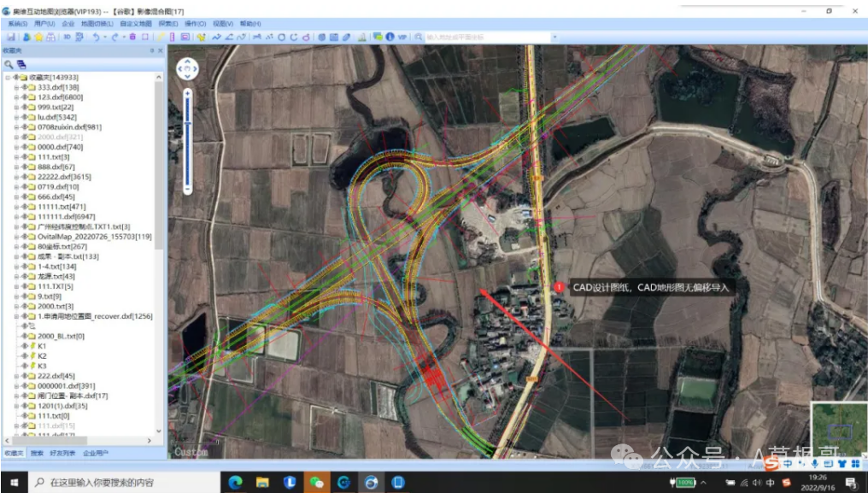Viewport: 868px width, 493px height.
Task: Expand the 222.dxf[45] folder node
Action: click(x=16, y=376)
